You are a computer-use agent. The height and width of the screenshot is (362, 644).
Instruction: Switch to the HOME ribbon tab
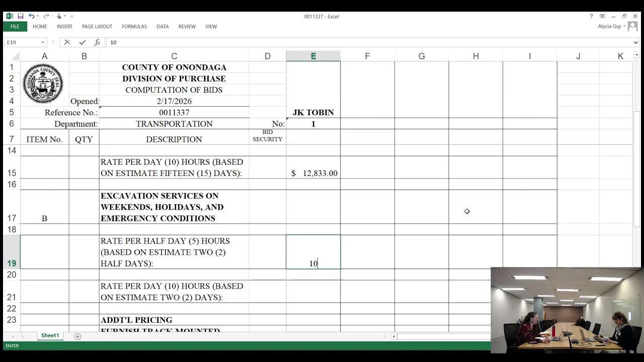[x=40, y=26]
